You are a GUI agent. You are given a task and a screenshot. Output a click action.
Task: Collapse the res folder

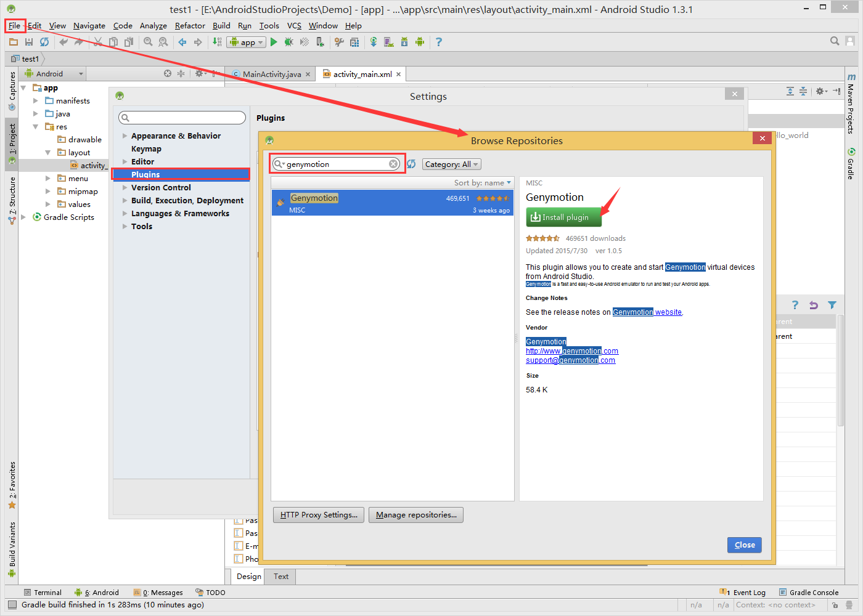click(36, 126)
